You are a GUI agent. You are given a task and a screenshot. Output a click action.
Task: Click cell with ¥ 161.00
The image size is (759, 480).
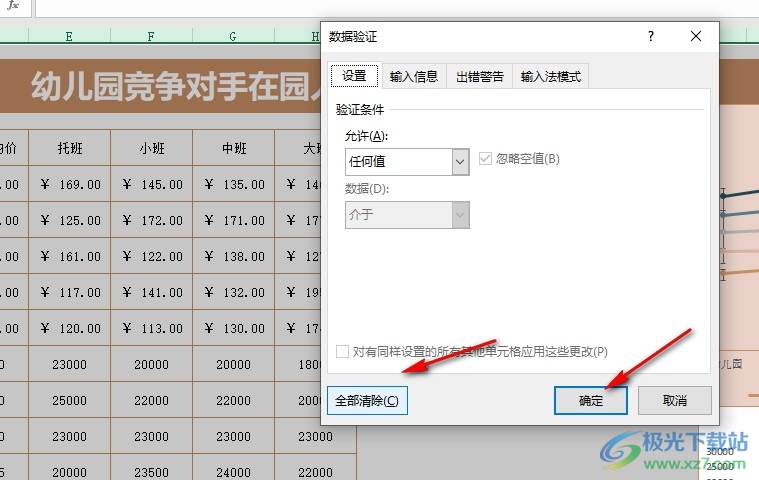[x=70, y=256]
